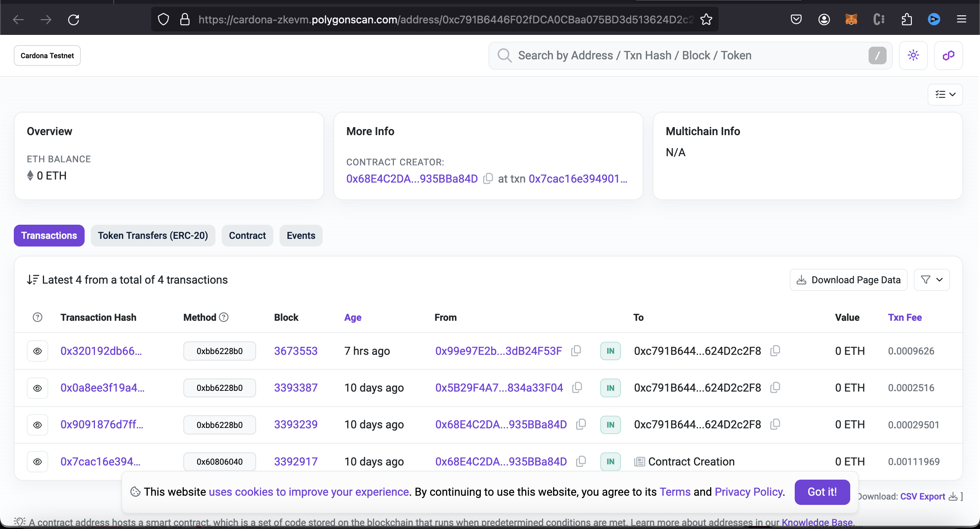Viewport: 980px width, 529px height.
Task: Click the browser reload button
Action: coord(73,19)
